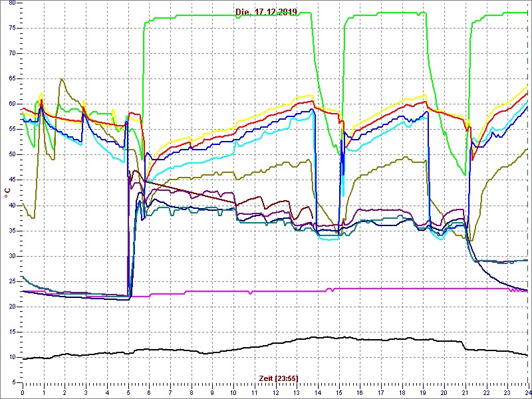
Task: Select the "15" value on the temperature axis
Action: 12,332
